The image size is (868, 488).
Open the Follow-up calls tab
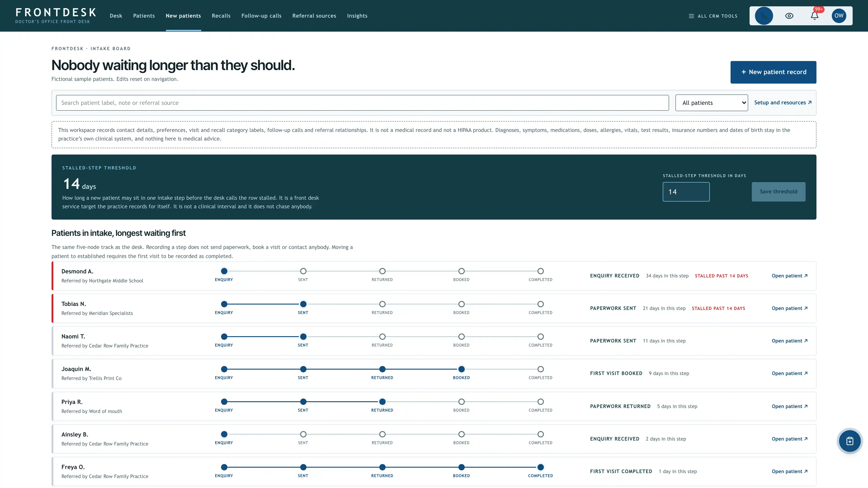[261, 16]
